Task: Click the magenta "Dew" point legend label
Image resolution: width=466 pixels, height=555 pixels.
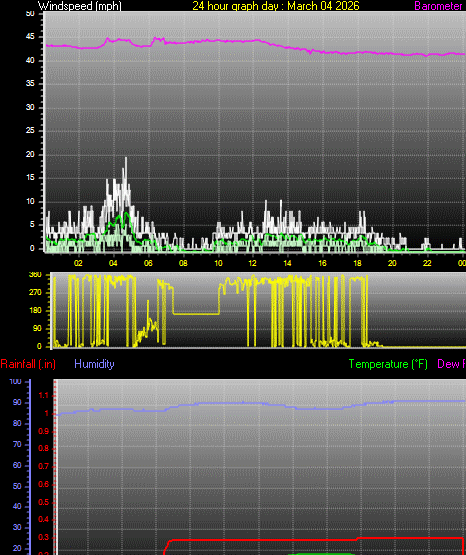Action: click(x=451, y=364)
